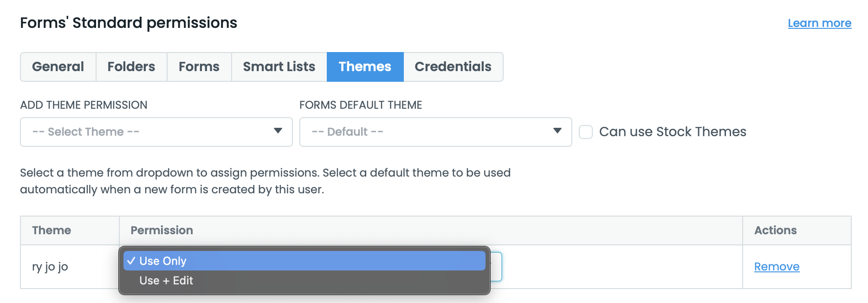Enable the Can use Stock Themes checkbox
868x303 pixels.
(585, 132)
